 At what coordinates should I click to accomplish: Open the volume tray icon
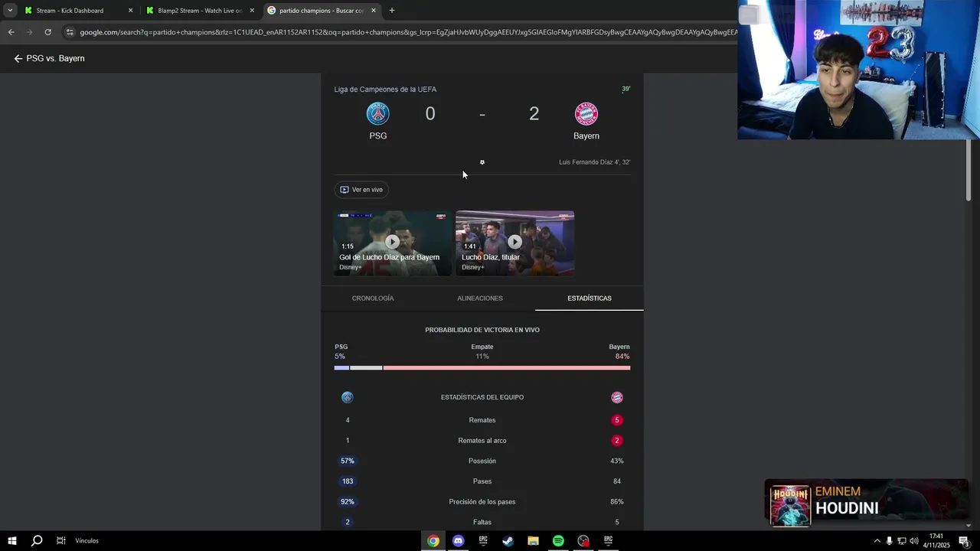pyautogui.click(x=913, y=541)
